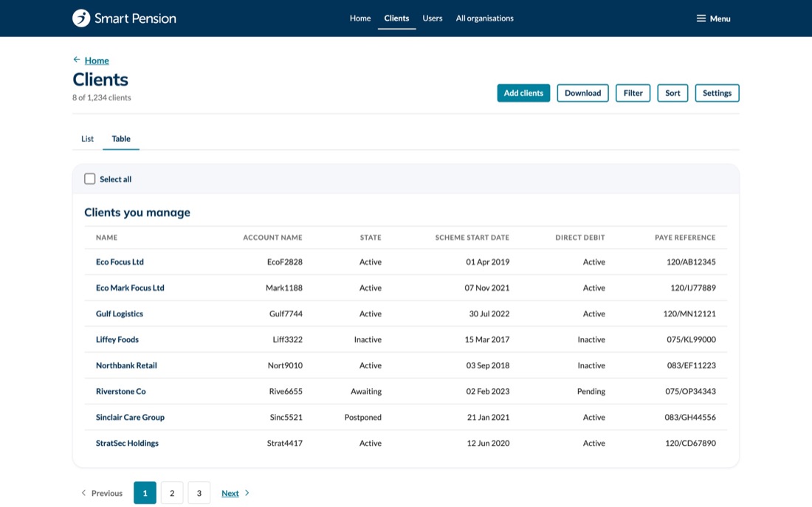Open the Settings button
Viewport: 812px width, 507px height.
coord(718,93)
